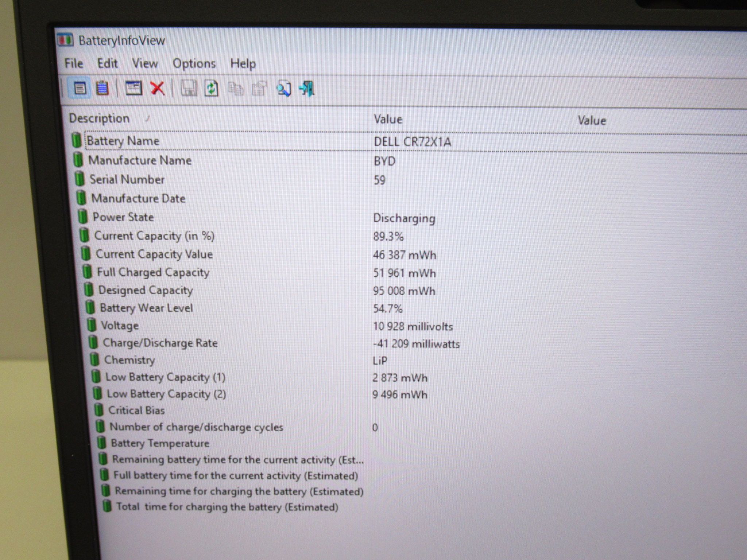This screenshot has width=747, height=560.
Task: Click the Discharging value
Action: pyautogui.click(x=404, y=218)
